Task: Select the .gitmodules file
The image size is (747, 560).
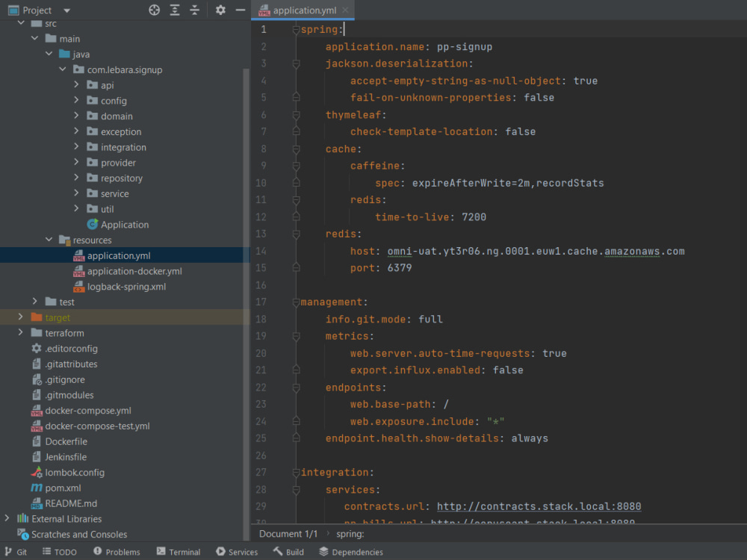Action: [x=63, y=395]
